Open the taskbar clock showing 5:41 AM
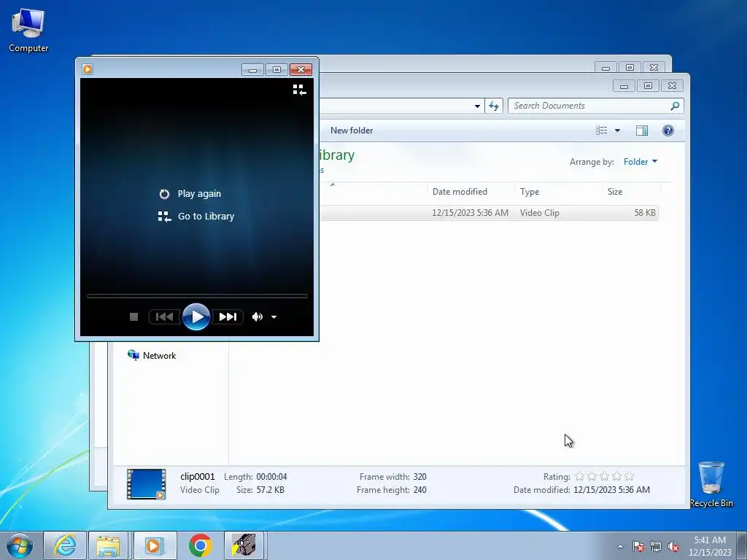747x560 pixels. pyautogui.click(x=710, y=546)
